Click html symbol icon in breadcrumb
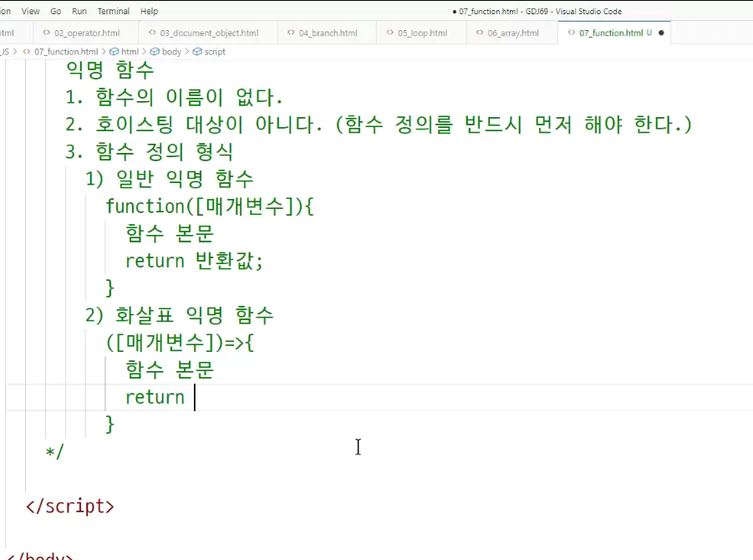 [114, 51]
